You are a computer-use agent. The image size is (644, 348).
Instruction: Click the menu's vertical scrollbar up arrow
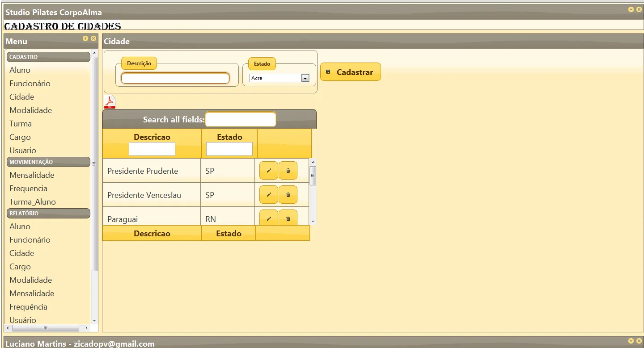pyautogui.click(x=94, y=54)
